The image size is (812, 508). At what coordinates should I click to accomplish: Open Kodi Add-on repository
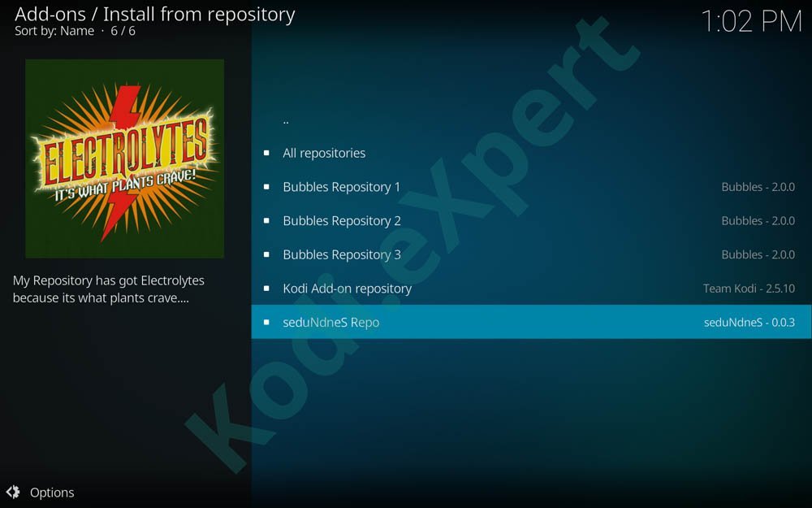(531, 289)
